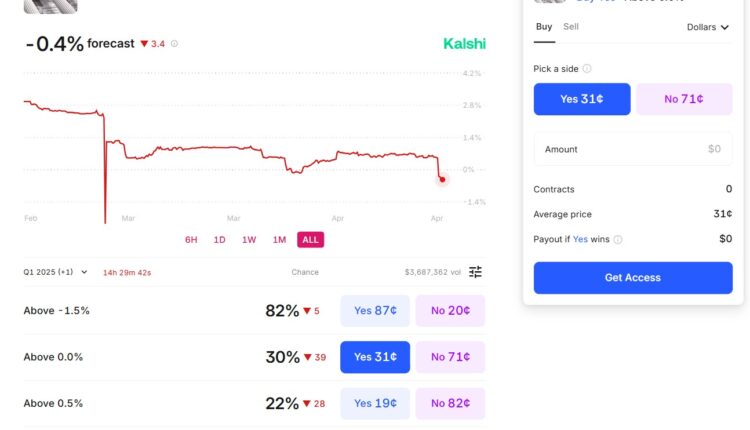This screenshot has height=430, width=750.
Task: Expand the Q1 2025 (+1) period selector
Action: click(x=56, y=272)
